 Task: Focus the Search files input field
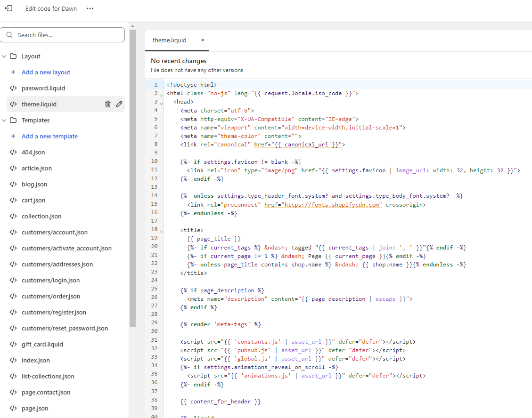(62, 35)
